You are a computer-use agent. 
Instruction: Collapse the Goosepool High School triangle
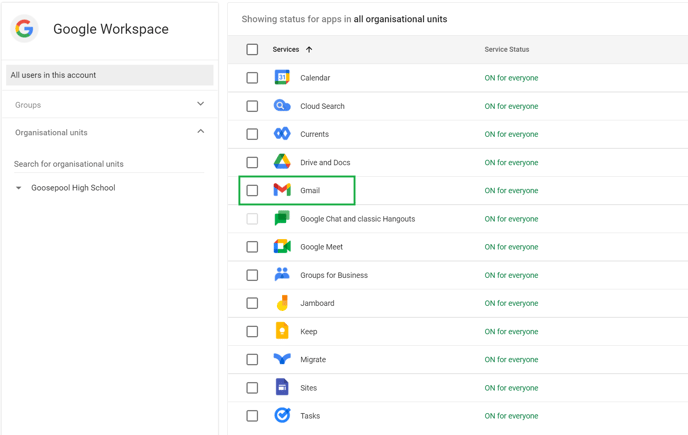tap(18, 188)
